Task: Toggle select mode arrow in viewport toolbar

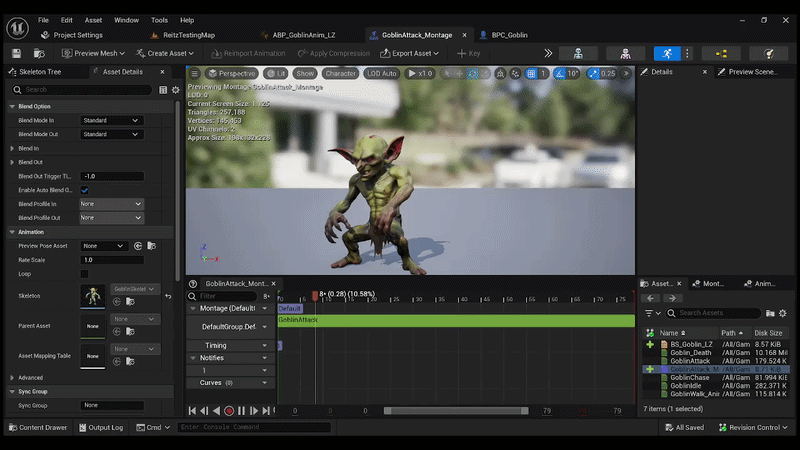Action: click(x=447, y=73)
